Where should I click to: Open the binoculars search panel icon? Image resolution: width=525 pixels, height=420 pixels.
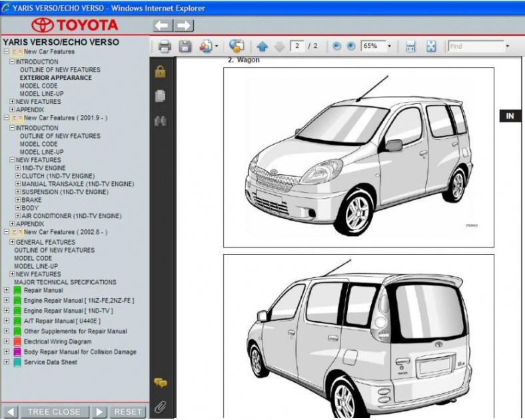[161, 121]
